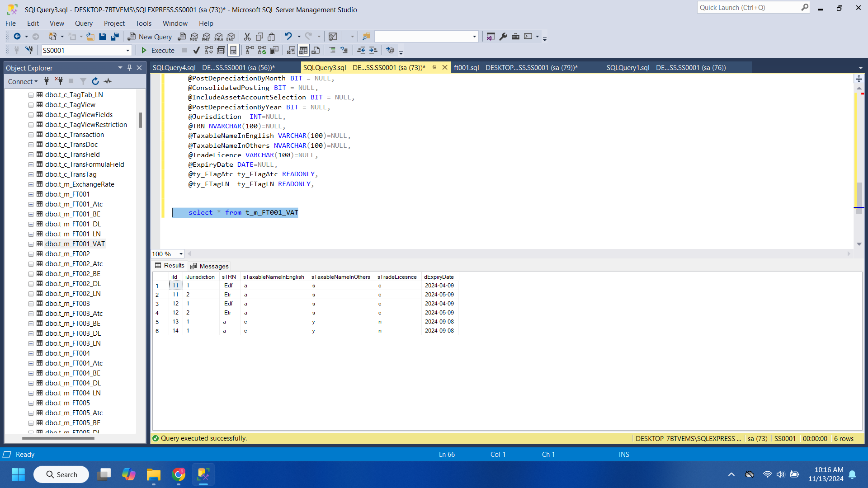Open the SS0001 database dropdown
This screenshot has width=868, height=488.
point(127,51)
